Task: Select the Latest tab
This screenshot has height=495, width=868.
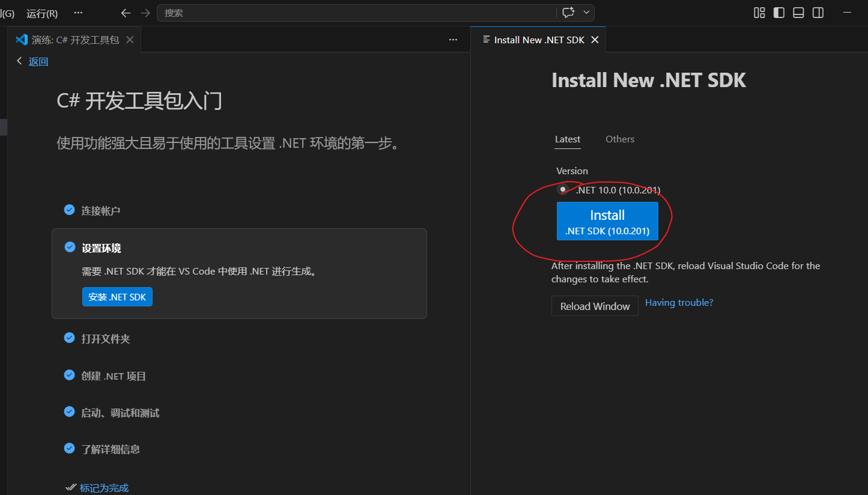Action: coord(568,139)
